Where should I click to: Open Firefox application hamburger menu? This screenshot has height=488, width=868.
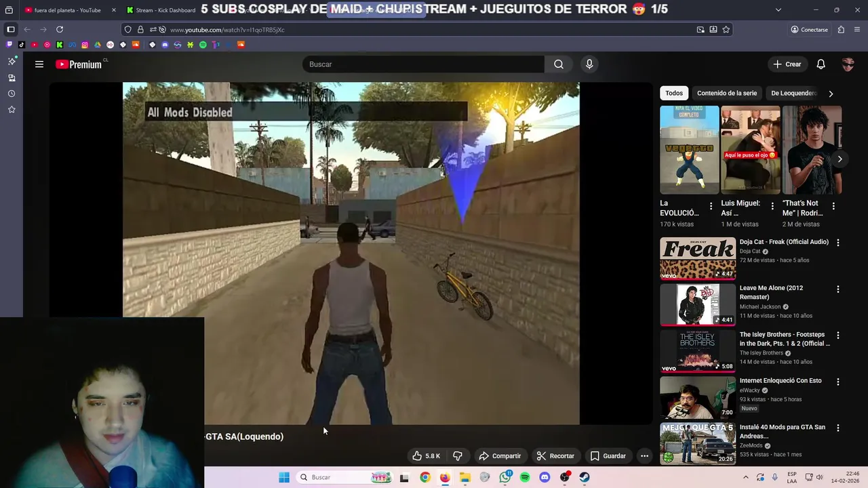857,30
